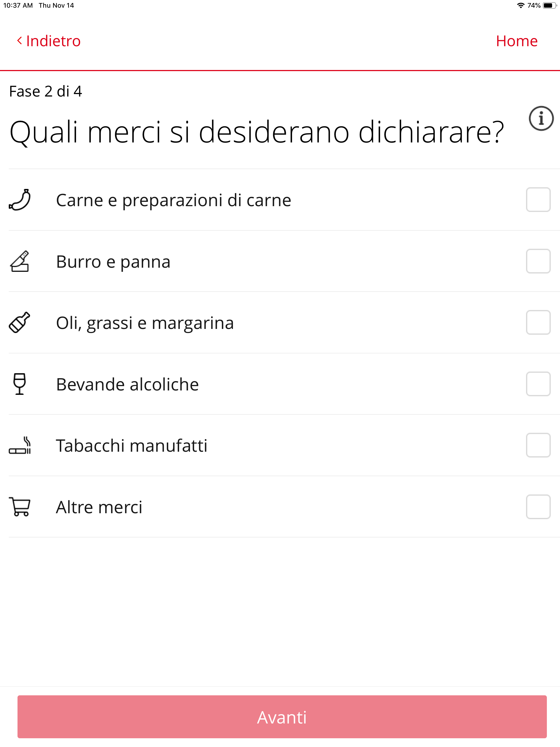560x747 pixels.
Task: Select the Bevande alcoliche checkbox
Action: [538, 384]
